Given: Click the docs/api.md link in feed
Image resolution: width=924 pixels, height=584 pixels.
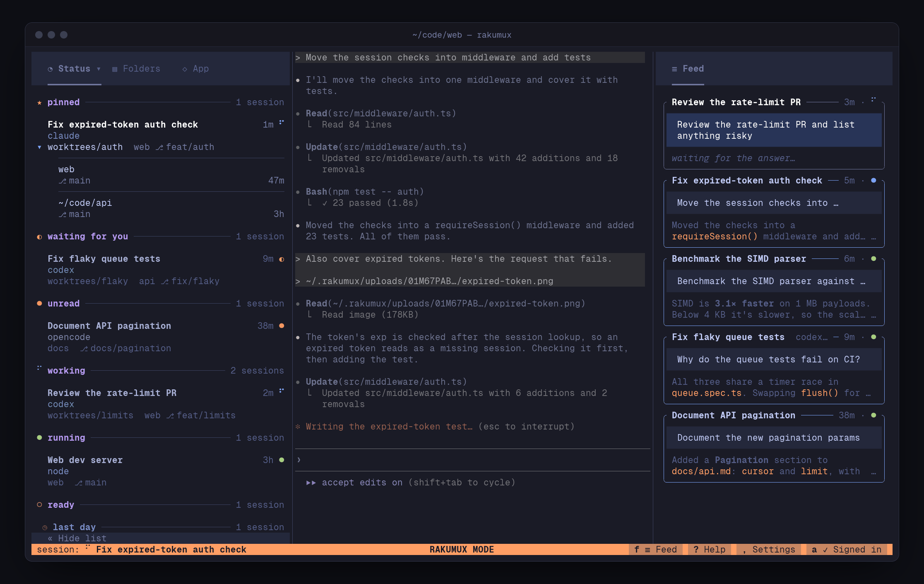Looking at the screenshot, I should (x=701, y=471).
